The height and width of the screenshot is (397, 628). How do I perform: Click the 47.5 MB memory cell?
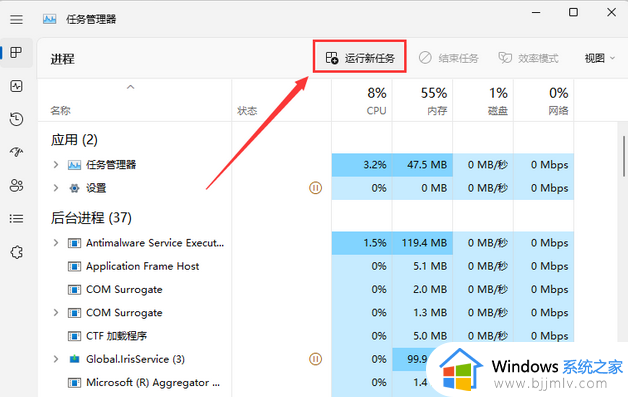[x=423, y=165]
